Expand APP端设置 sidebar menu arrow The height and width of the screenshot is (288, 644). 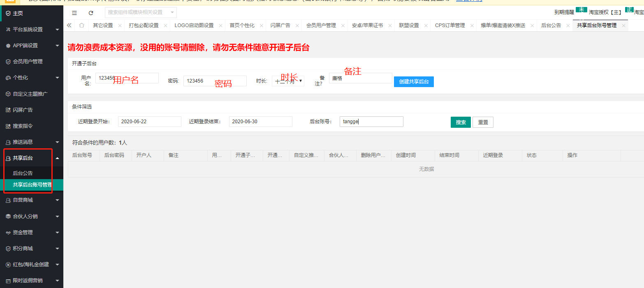tap(57, 46)
